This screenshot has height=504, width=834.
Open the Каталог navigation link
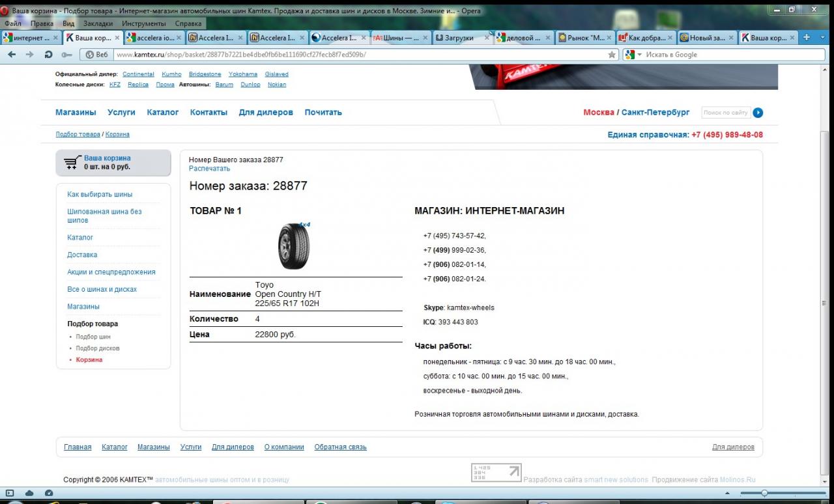tap(162, 113)
